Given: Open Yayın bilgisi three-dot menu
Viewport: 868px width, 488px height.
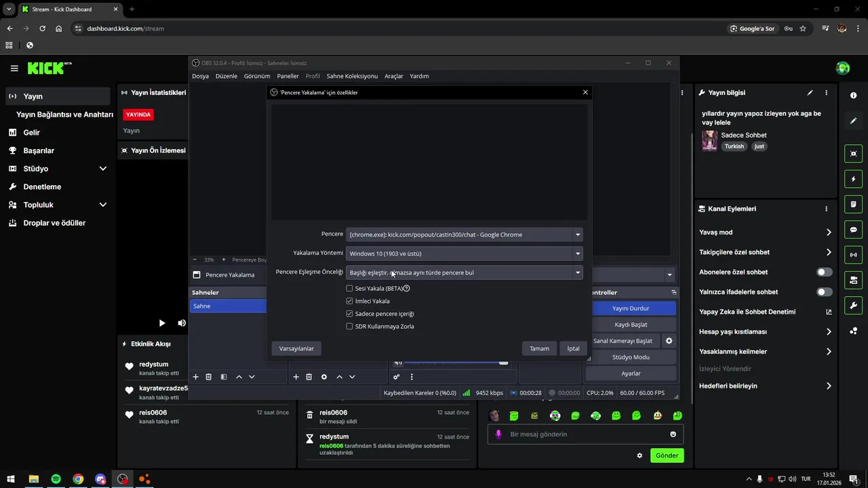Looking at the screenshot, I should coord(826,93).
